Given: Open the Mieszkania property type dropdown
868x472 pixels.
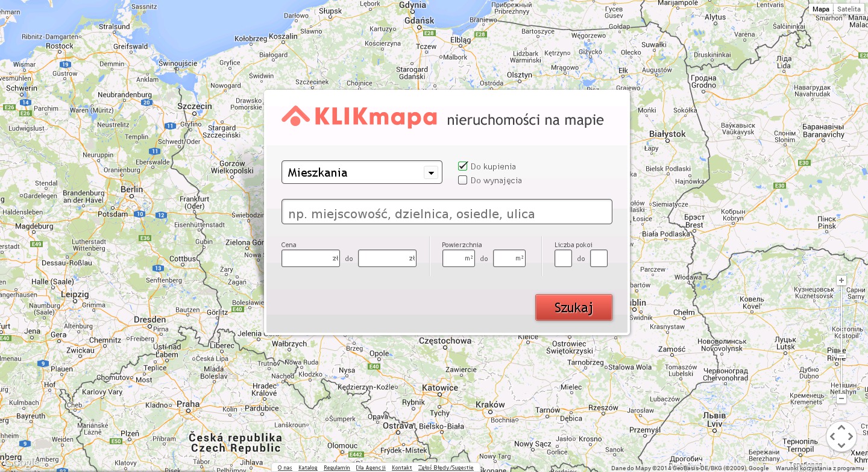Looking at the screenshot, I should coord(431,173).
